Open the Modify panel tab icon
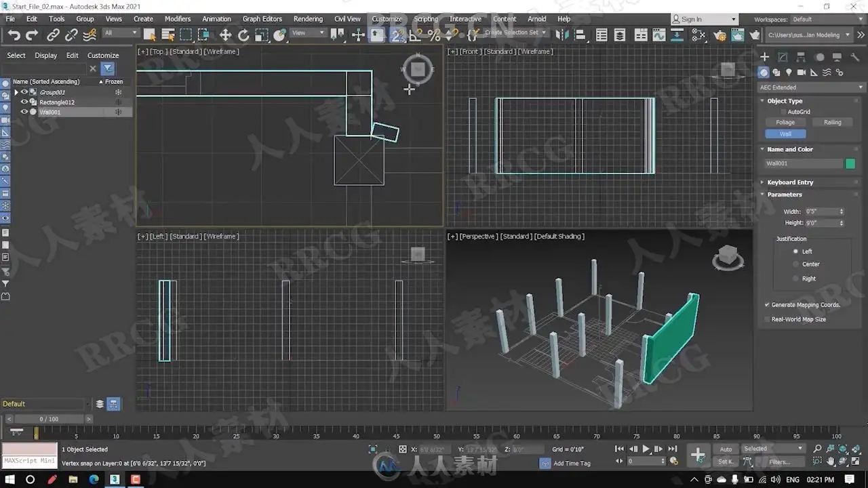Image resolution: width=868 pixels, height=488 pixels. tap(783, 58)
